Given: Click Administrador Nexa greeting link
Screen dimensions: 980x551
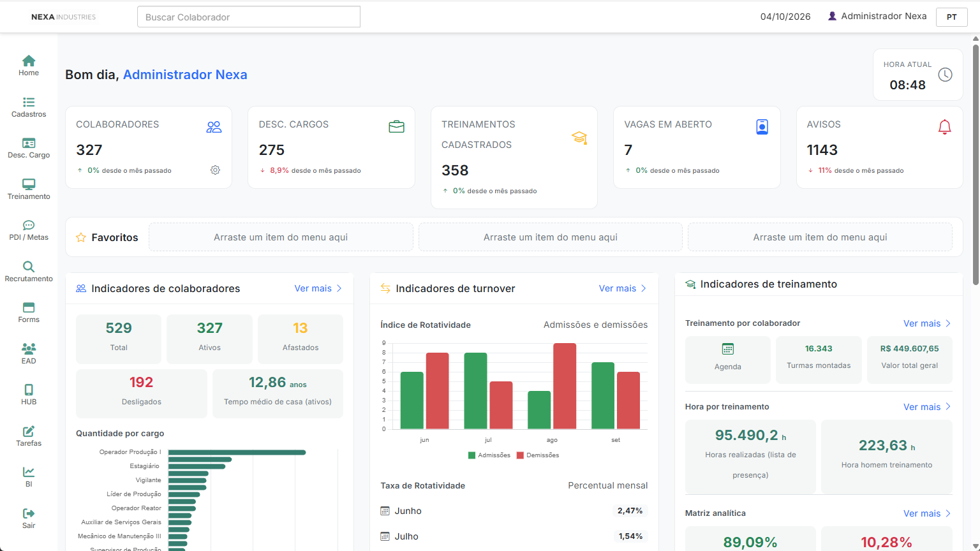Looking at the screenshot, I should click(185, 75).
